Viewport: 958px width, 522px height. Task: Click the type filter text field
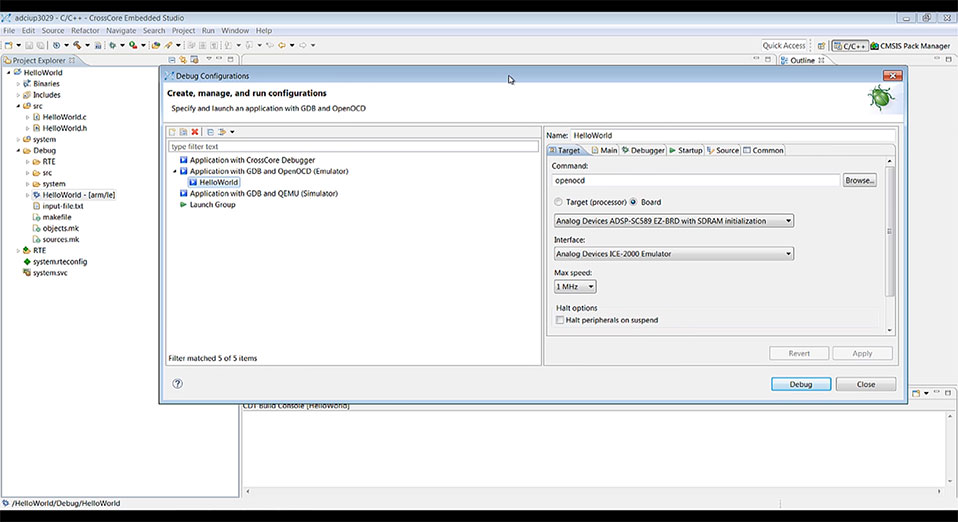click(353, 147)
